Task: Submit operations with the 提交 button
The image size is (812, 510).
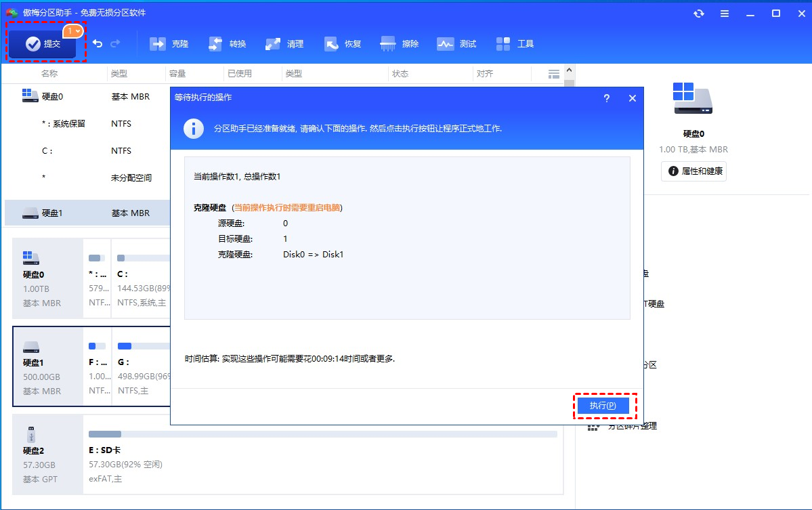Action: 43,45
